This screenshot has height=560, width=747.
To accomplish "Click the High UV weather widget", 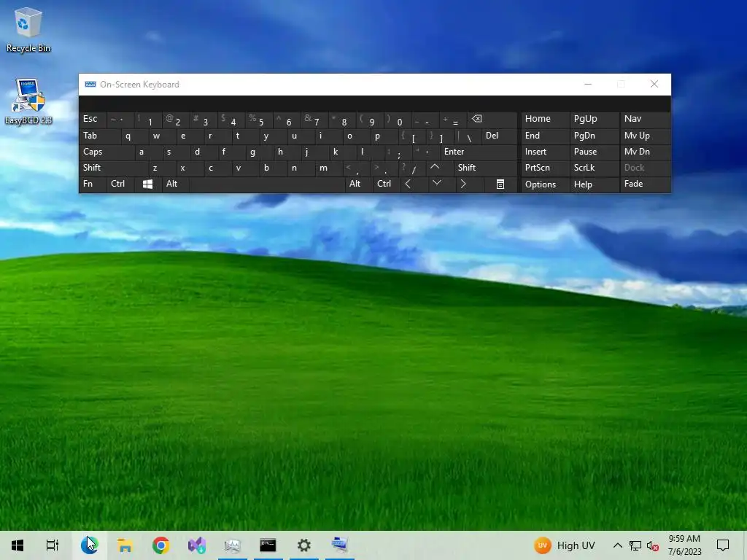I will 565,545.
